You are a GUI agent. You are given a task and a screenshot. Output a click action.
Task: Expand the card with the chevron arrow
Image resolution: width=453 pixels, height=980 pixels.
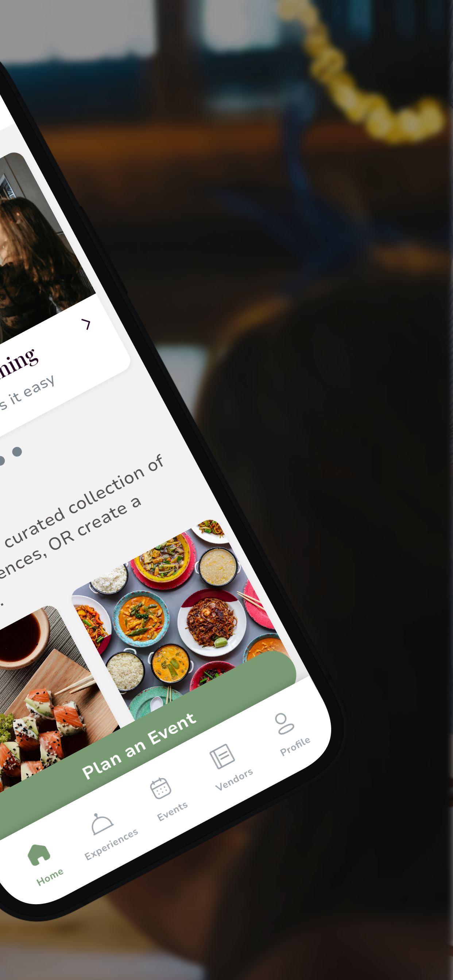(86, 324)
